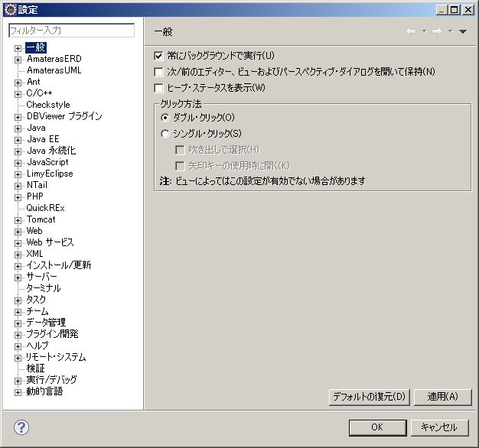The image size is (479, 448).
Task: Select Checkstyle in the tree
Action: point(48,105)
